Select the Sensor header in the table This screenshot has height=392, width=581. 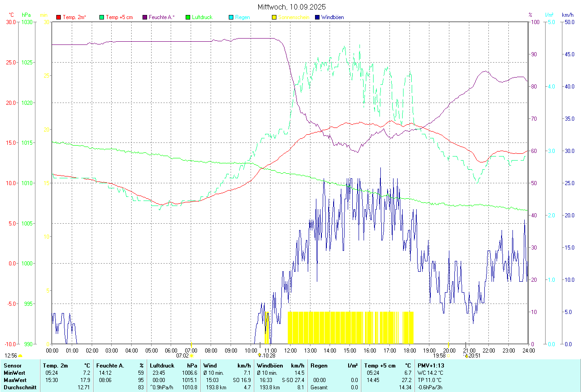tap(12, 365)
